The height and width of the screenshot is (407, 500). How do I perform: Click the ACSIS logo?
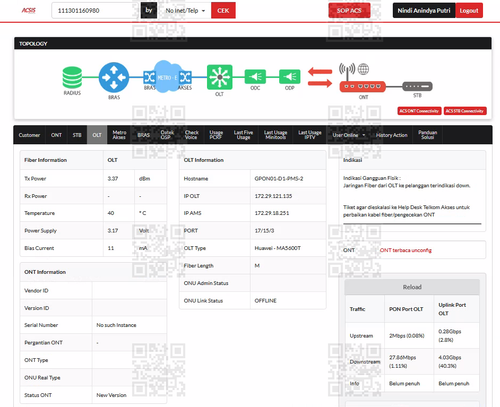(x=29, y=10)
